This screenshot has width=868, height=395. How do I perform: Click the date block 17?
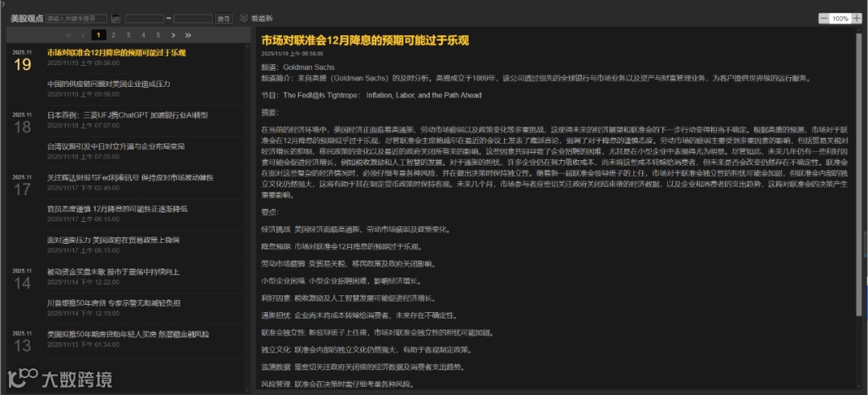coord(23,186)
